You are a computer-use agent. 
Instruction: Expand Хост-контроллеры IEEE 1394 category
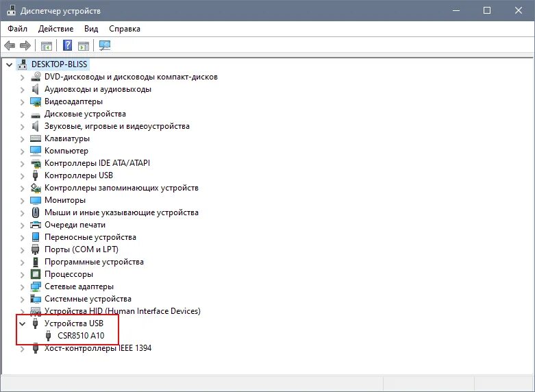22,348
